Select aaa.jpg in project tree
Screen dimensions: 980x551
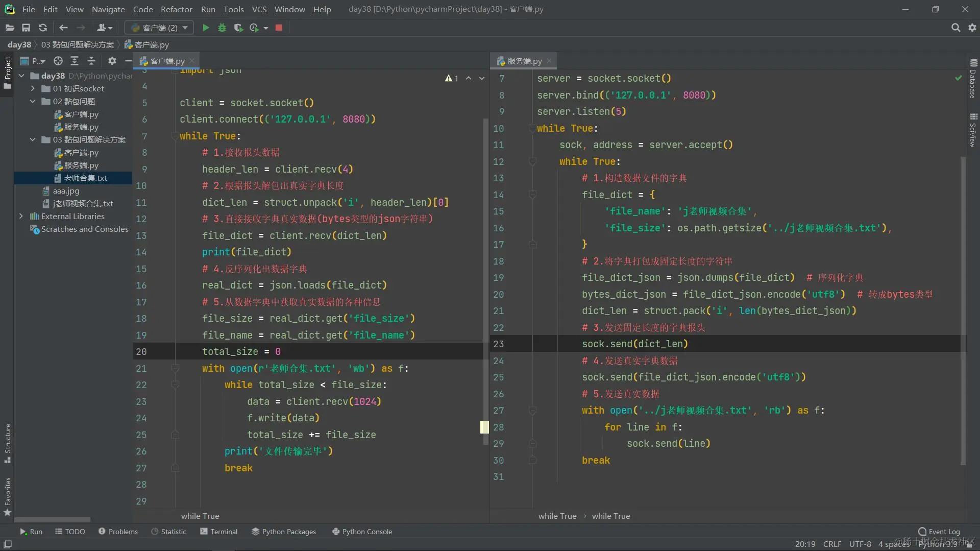click(66, 190)
